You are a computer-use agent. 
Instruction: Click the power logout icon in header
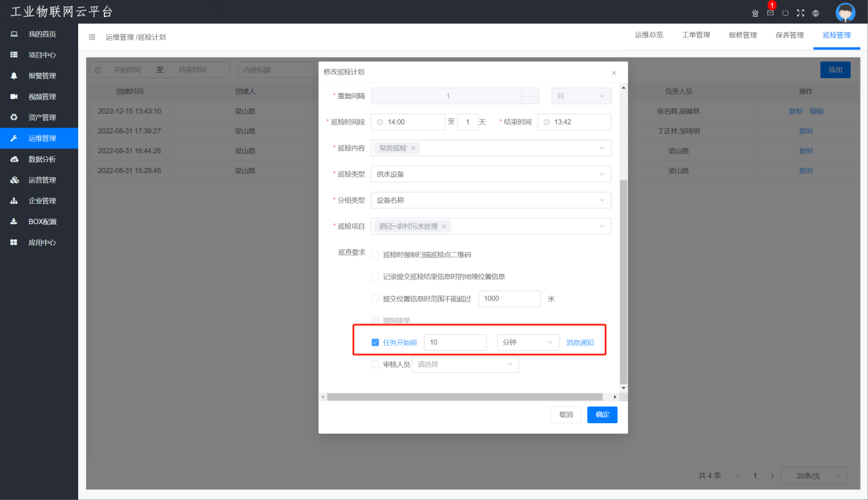pos(785,13)
